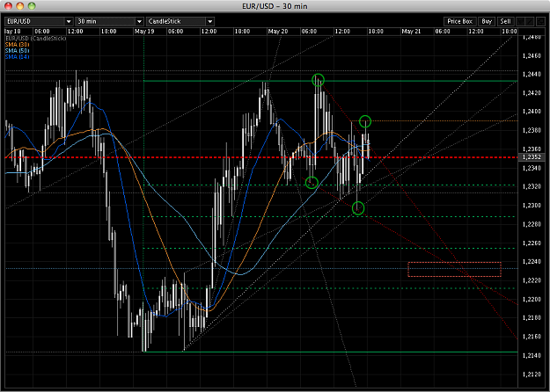Click the 1,2240 price axis label
550x392 pixels.
(x=532, y=261)
